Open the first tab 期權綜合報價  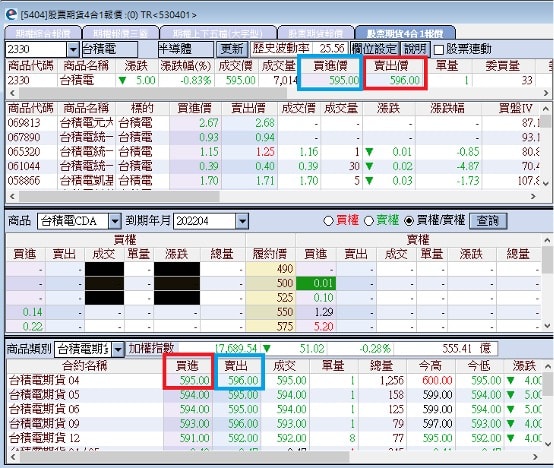click(x=43, y=34)
